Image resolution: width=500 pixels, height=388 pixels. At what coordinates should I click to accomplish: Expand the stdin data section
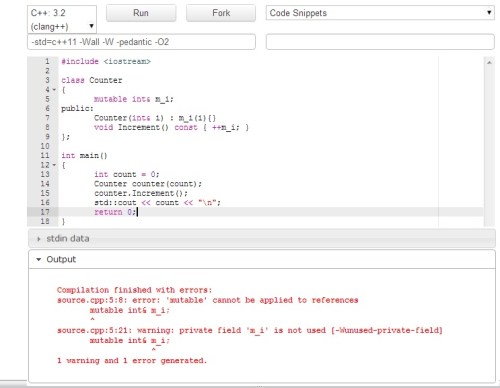pyautogui.click(x=262, y=238)
